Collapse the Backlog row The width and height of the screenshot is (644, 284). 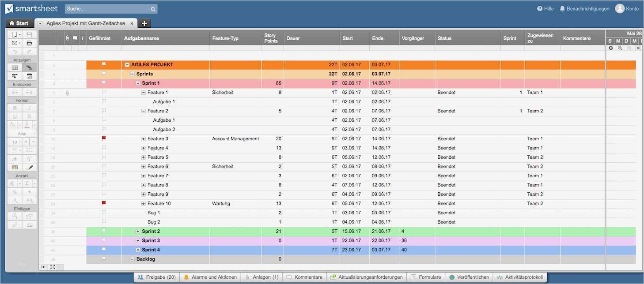tap(133, 259)
